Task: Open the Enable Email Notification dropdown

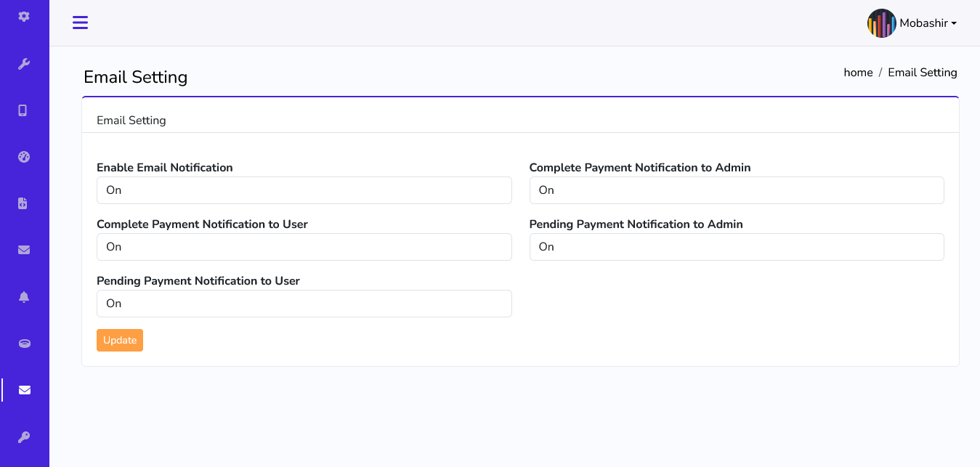Action: pyautogui.click(x=304, y=190)
